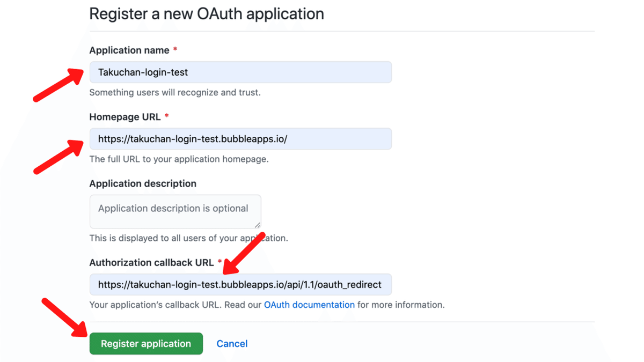This screenshot has height=362, width=644.
Task: Click the "Register a new OAuth application" heading
Action: (x=207, y=14)
